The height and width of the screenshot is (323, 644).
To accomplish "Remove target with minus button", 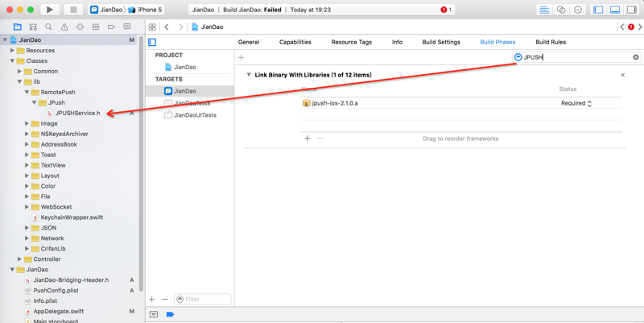I will pos(165,299).
